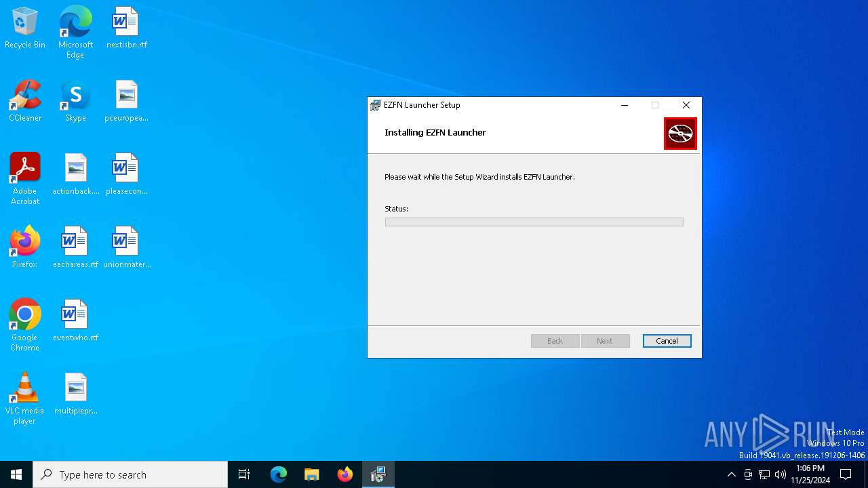Select the actionback image file icon
The image size is (868, 488).
pos(75,175)
